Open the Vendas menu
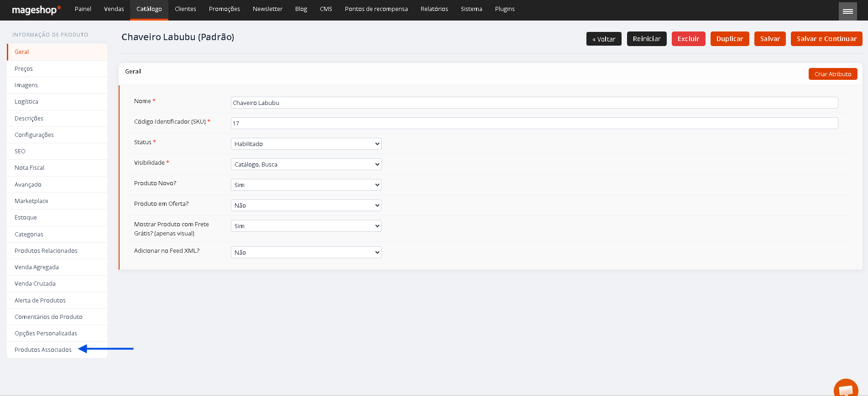 [114, 9]
